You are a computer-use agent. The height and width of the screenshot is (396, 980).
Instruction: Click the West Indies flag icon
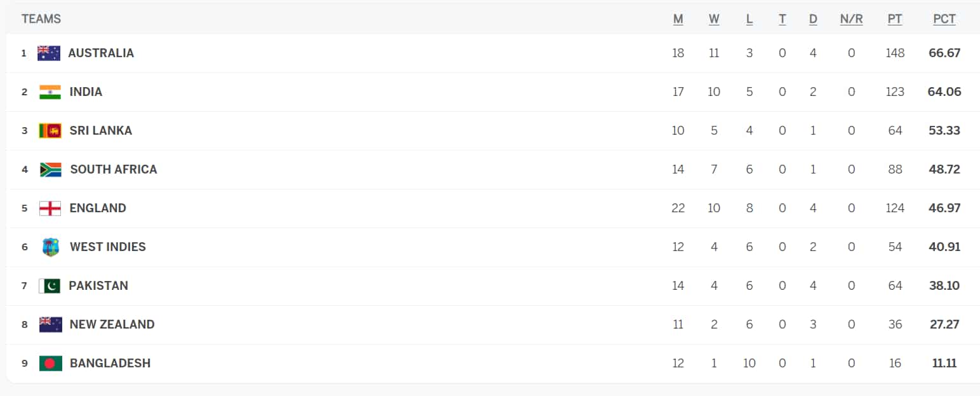click(50, 247)
